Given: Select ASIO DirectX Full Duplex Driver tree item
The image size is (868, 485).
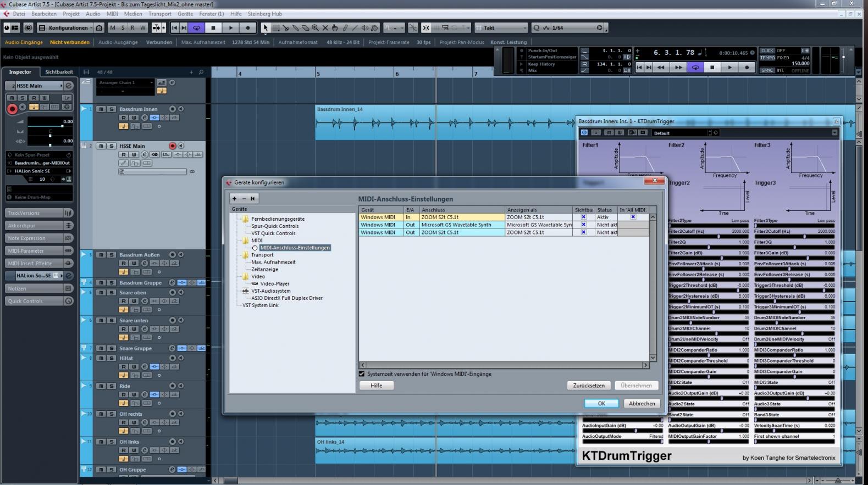Looking at the screenshot, I should pyautogui.click(x=287, y=298).
